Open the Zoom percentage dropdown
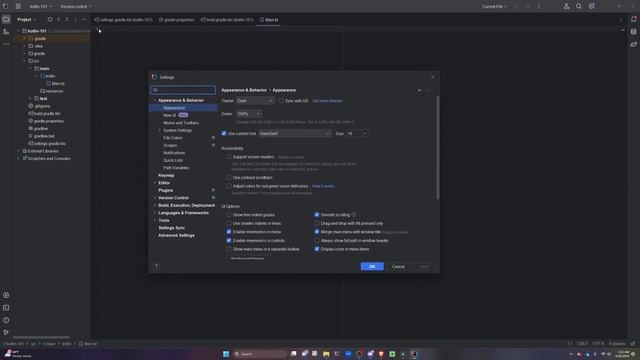 point(249,114)
